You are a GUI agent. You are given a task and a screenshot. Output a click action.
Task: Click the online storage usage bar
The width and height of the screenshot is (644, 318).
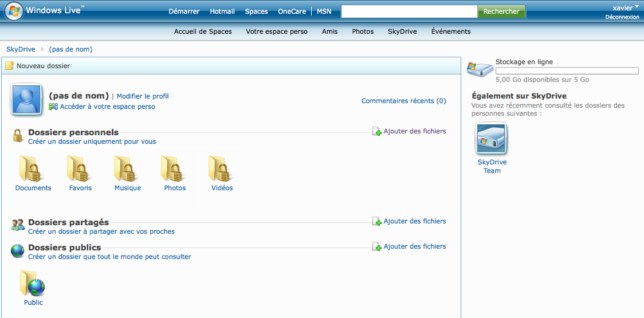pyautogui.click(x=567, y=70)
